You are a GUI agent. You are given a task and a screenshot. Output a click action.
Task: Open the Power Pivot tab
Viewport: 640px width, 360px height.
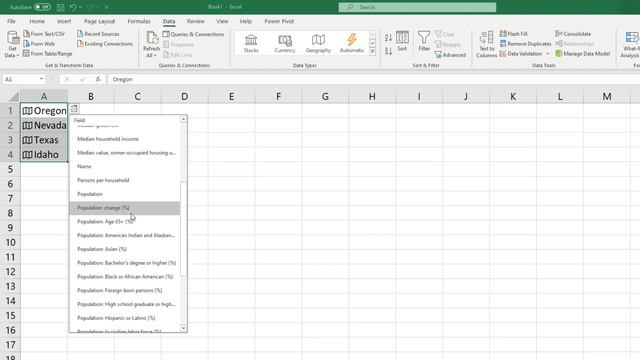(279, 21)
